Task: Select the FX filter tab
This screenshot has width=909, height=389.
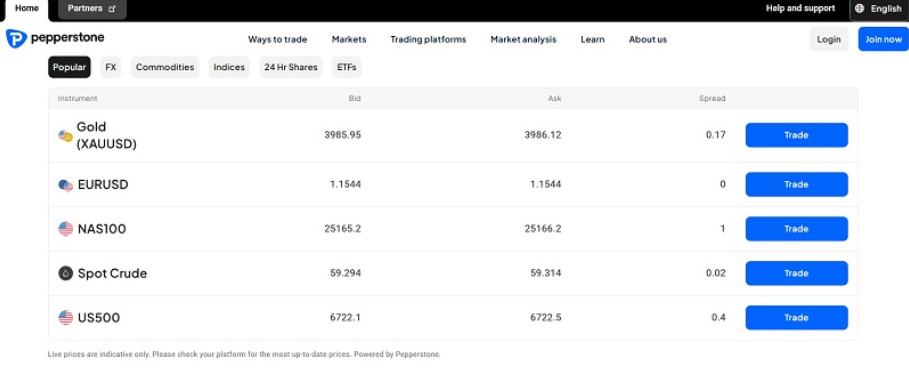Action: coord(111,67)
